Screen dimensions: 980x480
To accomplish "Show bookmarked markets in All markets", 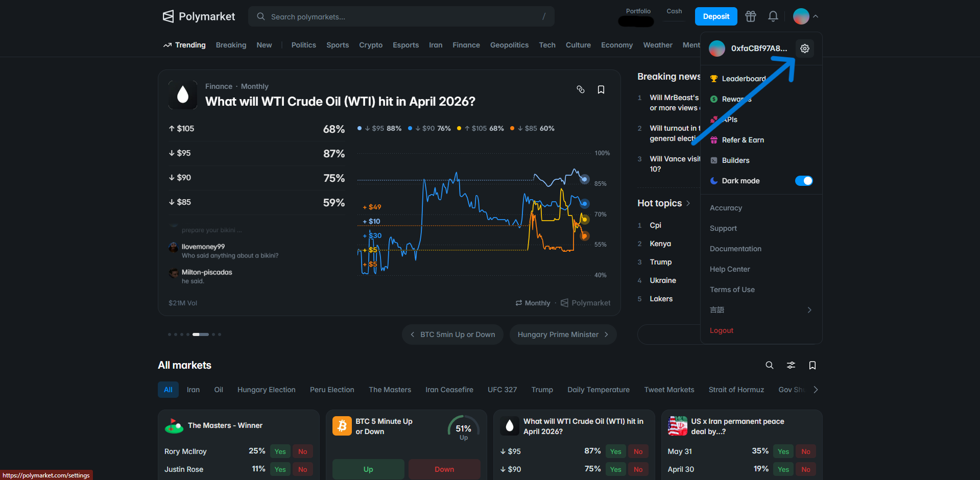I will coord(812,365).
